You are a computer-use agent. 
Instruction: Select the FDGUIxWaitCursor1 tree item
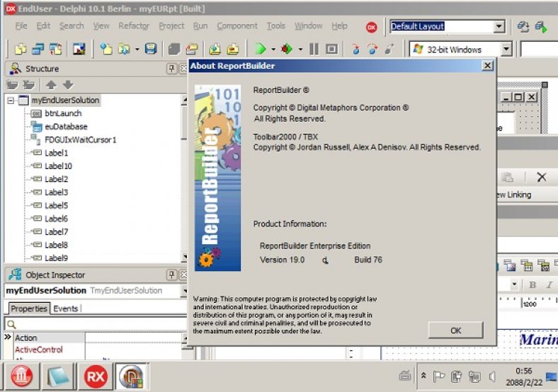click(81, 140)
